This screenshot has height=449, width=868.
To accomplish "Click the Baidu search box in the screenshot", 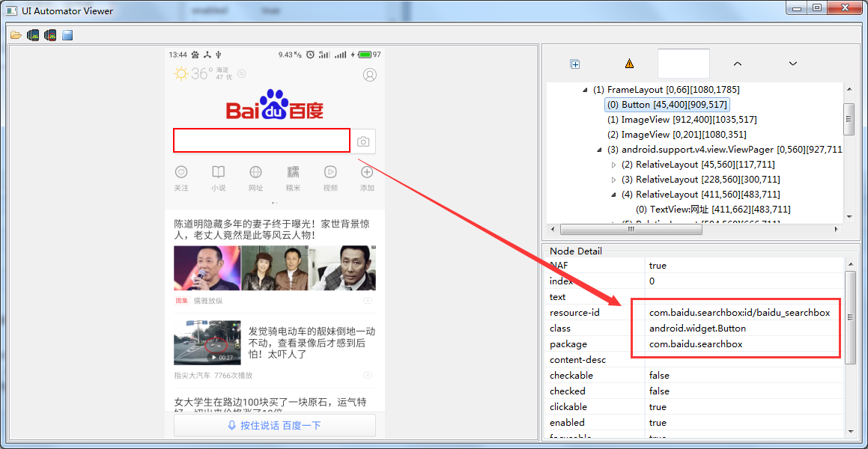I will tap(262, 140).
